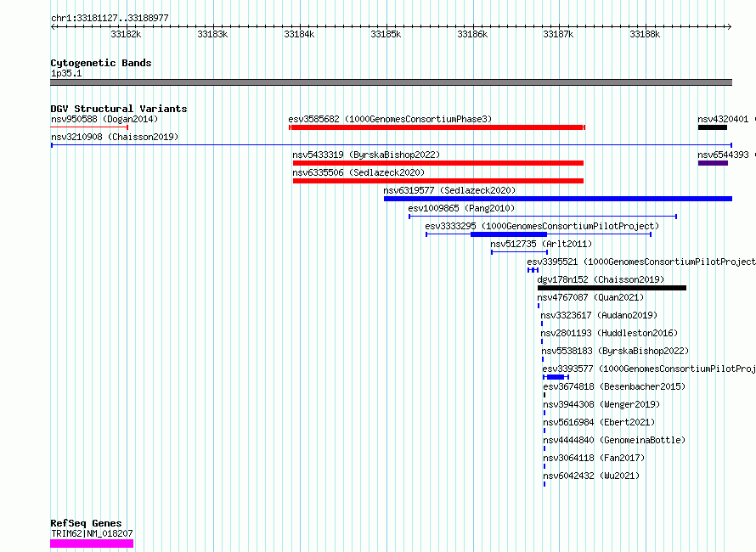Select the esv3395521 variant label
Viewport: 756px width, 552px height.
(x=641, y=262)
